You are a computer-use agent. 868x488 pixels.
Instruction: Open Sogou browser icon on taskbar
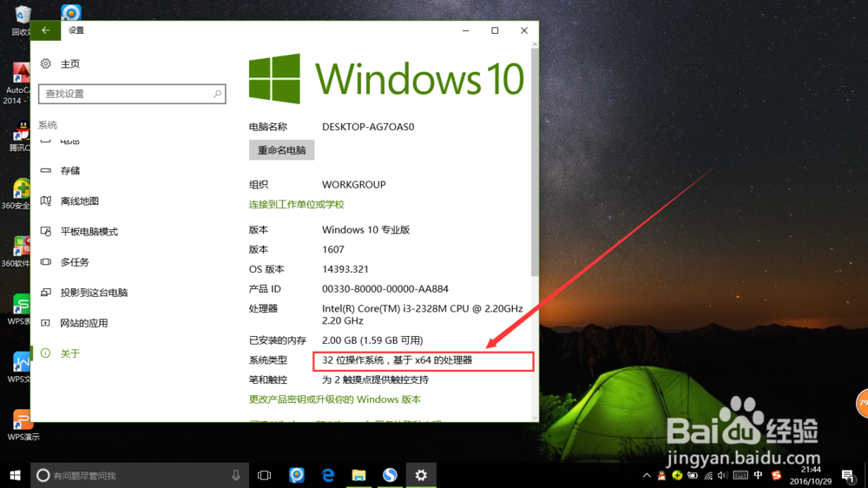390,475
